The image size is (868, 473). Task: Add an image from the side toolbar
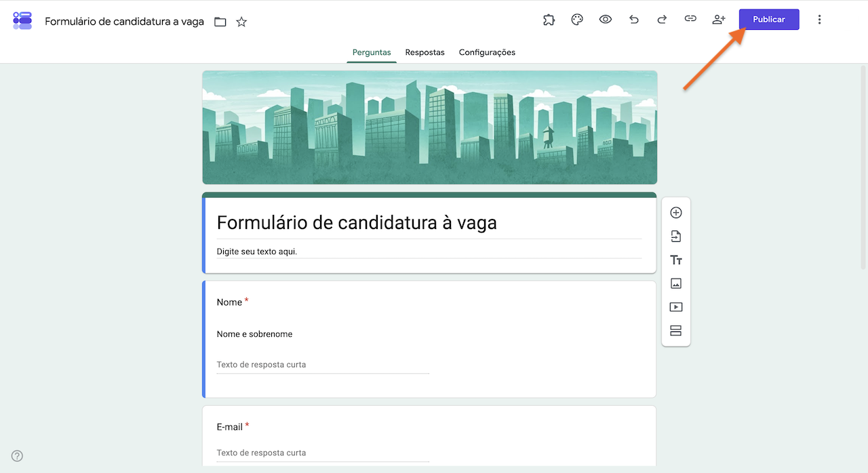(675, 283)
